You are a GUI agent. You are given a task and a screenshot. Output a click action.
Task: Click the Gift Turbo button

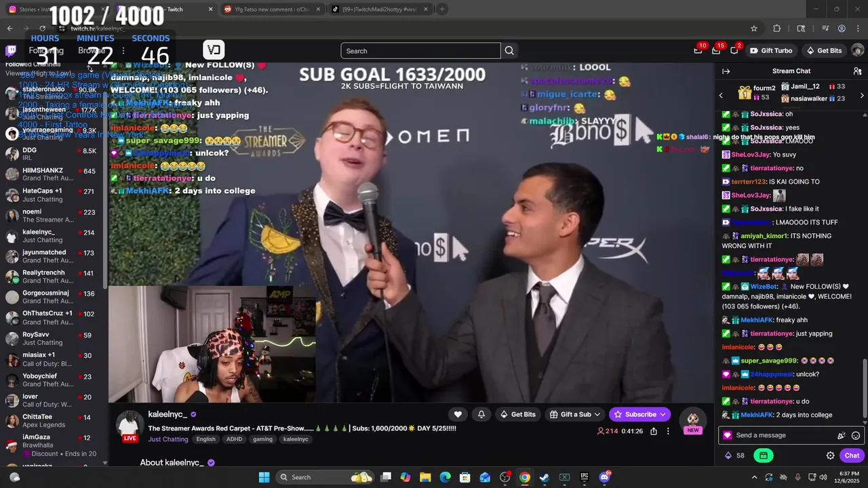click(770, 51)
